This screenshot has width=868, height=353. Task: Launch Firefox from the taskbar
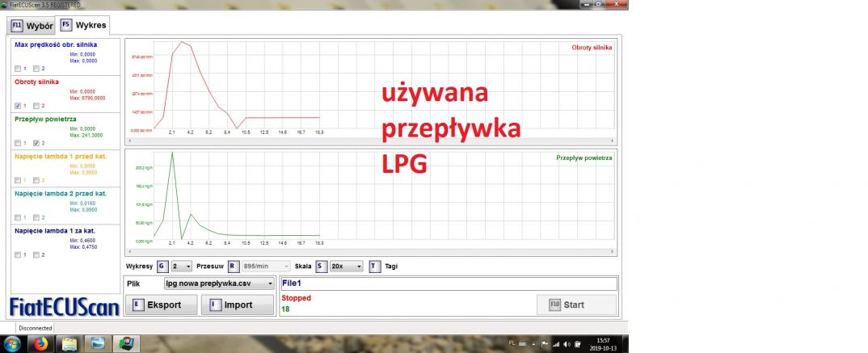(40, 343)
